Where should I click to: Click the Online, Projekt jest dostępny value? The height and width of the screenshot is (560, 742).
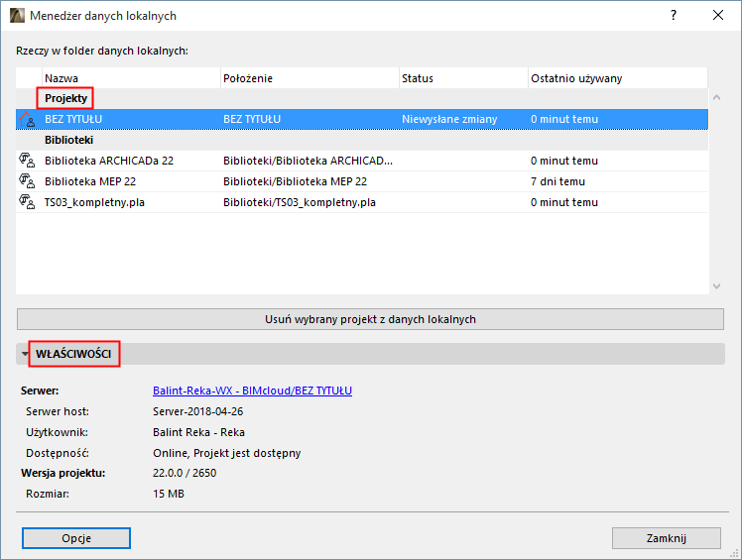227,453
